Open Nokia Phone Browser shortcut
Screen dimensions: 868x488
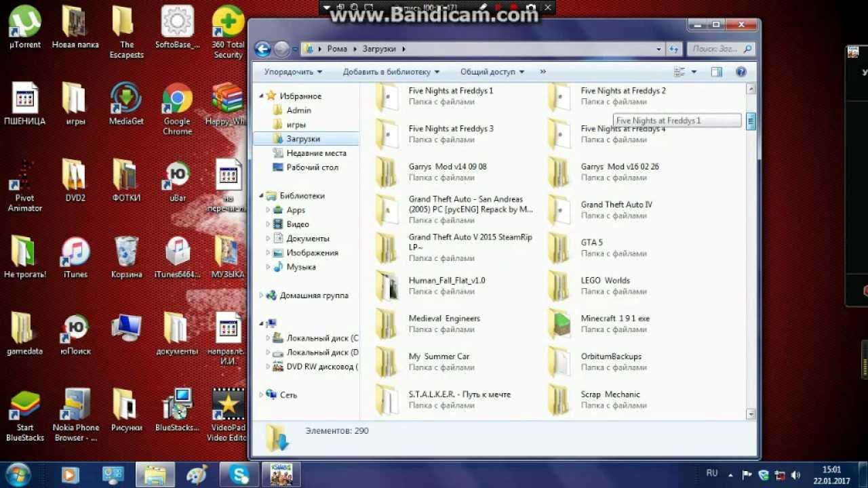(75, 415)
